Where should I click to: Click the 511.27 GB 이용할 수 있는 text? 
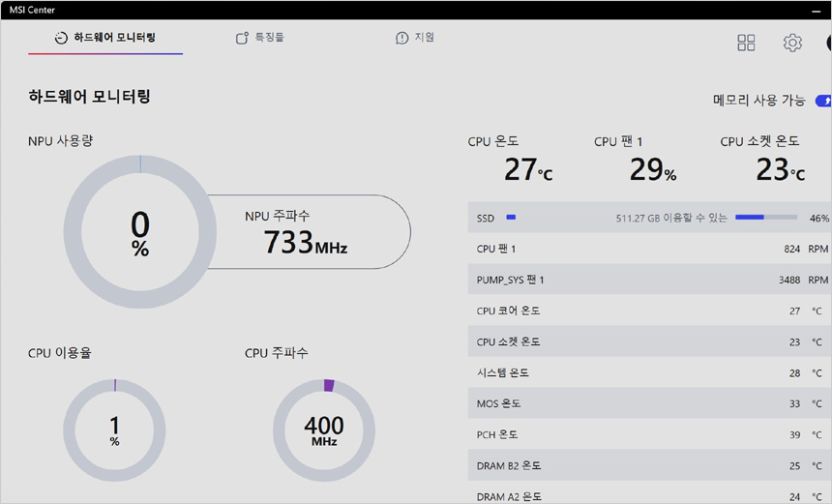coord(671,218)
